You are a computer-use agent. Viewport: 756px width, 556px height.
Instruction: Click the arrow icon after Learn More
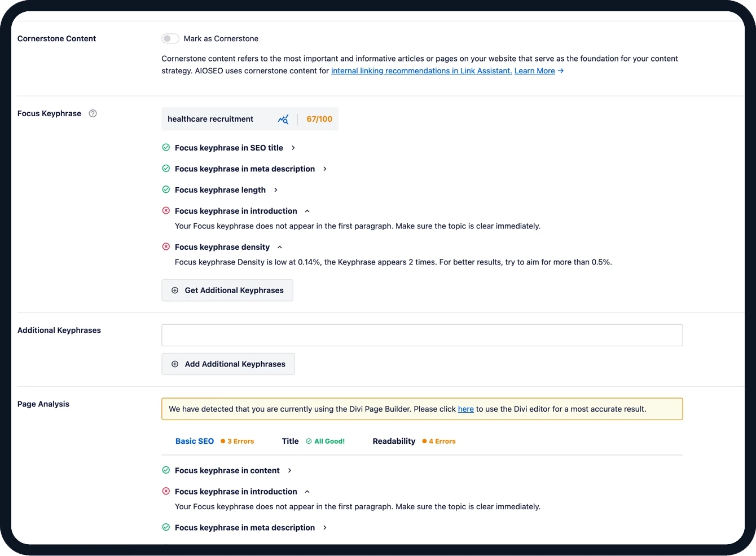tap(561, 70)
